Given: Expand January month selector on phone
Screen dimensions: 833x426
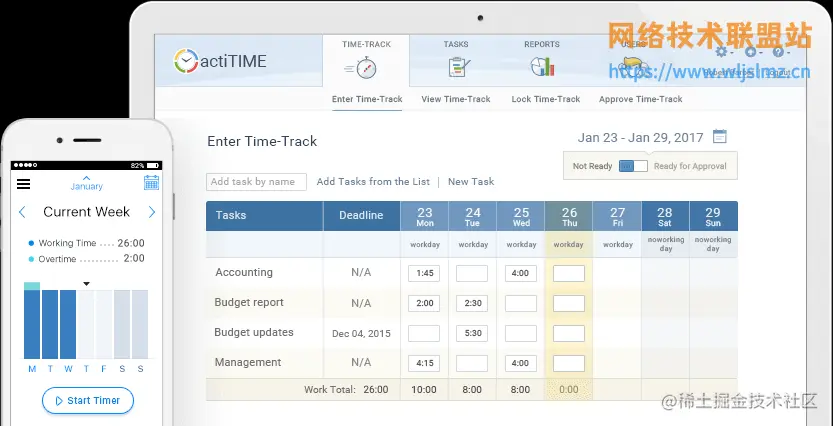Looking at the screenshot, I should (87, 183).
